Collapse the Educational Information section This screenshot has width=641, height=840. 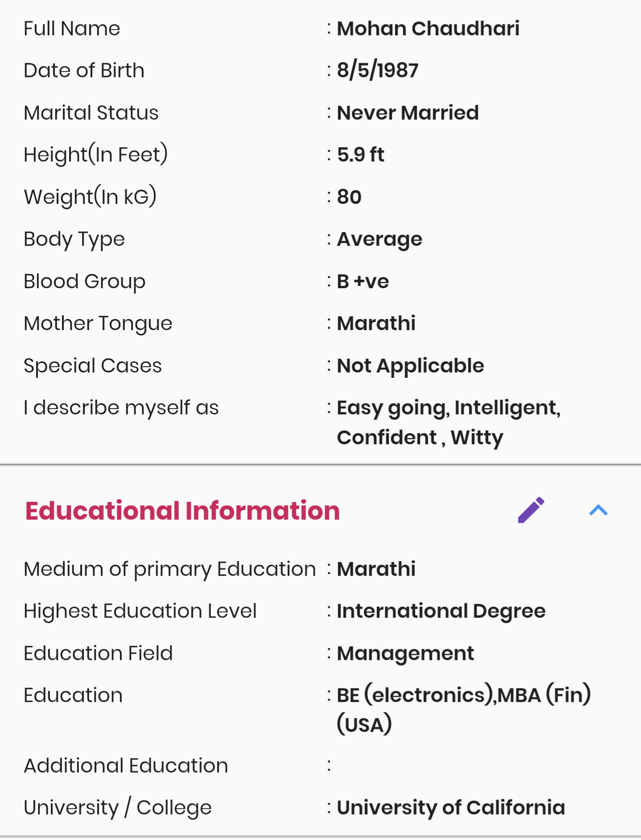598,510
